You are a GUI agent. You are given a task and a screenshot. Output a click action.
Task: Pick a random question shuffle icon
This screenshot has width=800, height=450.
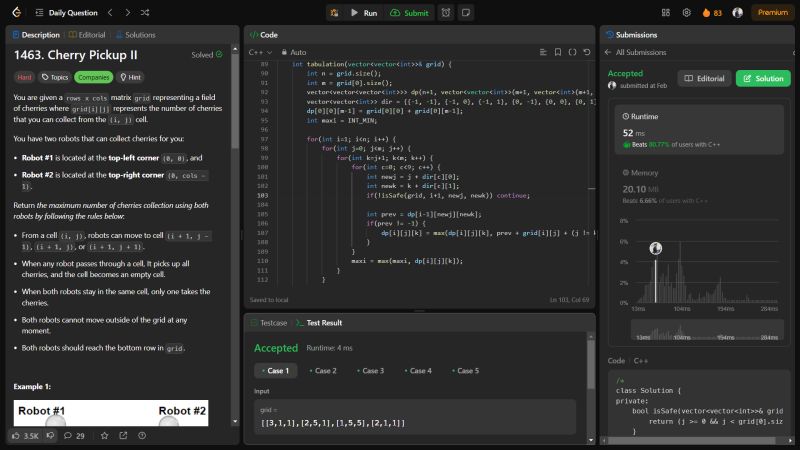tap(145, 12)
